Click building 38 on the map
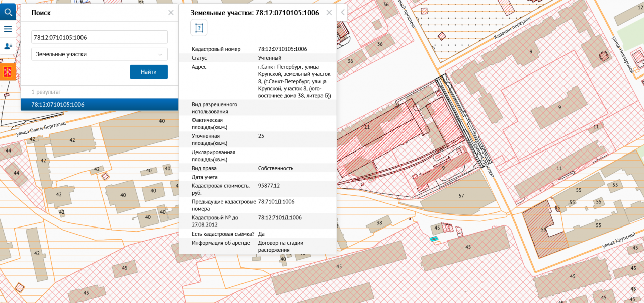The image size is (644, 303). [379, 223]
